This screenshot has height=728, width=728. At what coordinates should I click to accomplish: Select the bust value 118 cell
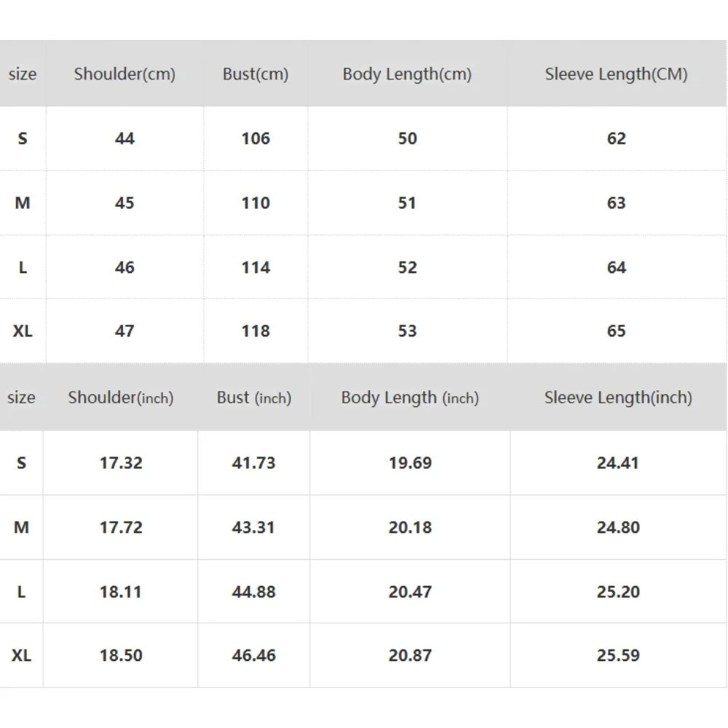pos(256,331)
